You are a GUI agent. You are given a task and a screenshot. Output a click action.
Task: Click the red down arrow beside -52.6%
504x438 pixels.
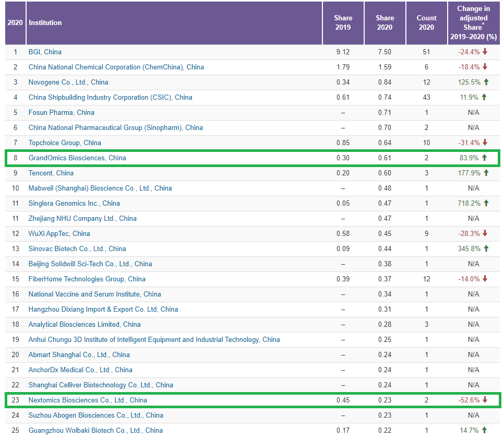point(485,399)
